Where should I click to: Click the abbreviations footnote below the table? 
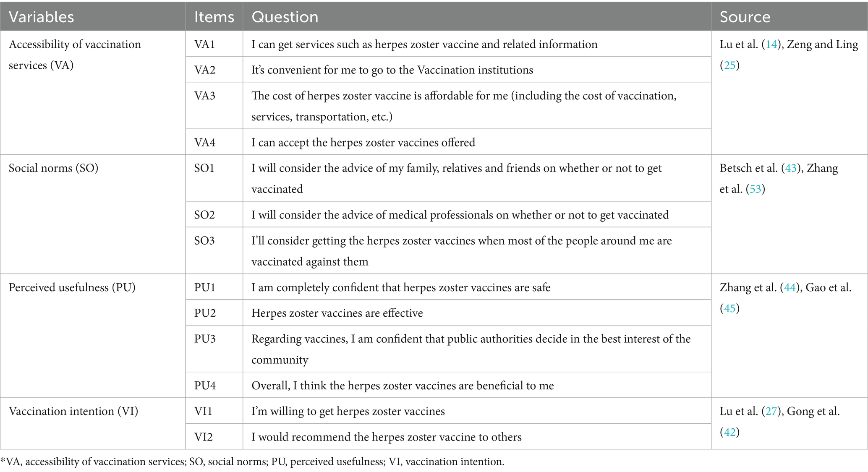[252, 462]
